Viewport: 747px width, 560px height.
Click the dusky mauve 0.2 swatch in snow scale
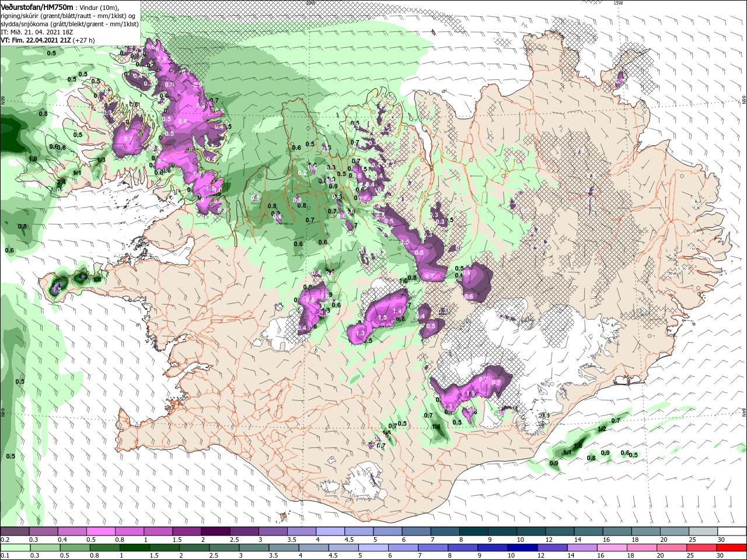coord(15,531)
